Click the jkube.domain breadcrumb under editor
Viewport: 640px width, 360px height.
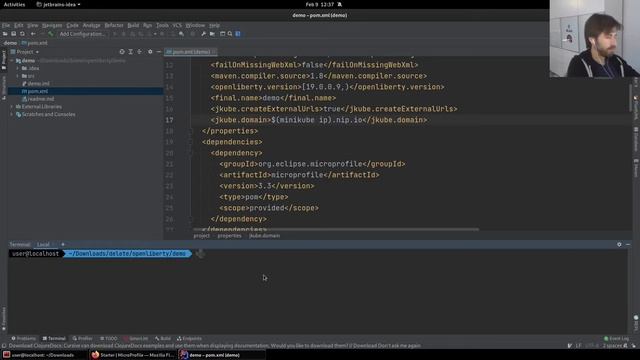[x=264, y=236]
